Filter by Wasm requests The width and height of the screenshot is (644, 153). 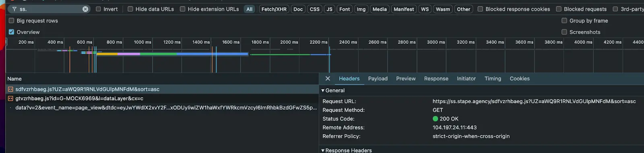coord(443,9)
